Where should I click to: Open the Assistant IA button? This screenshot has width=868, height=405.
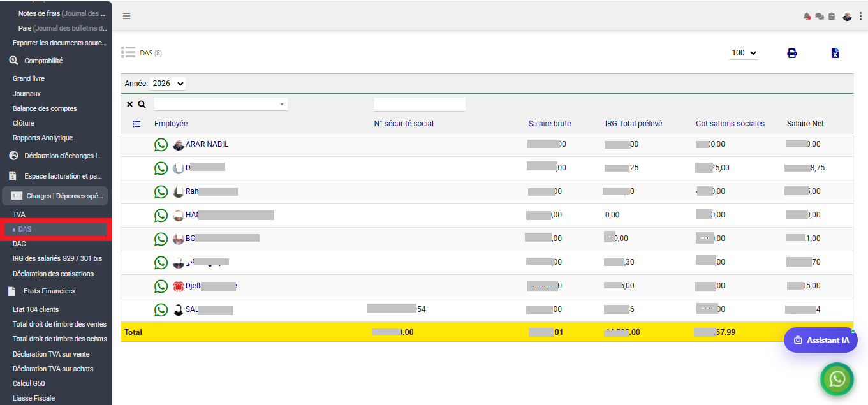point(821,340)
